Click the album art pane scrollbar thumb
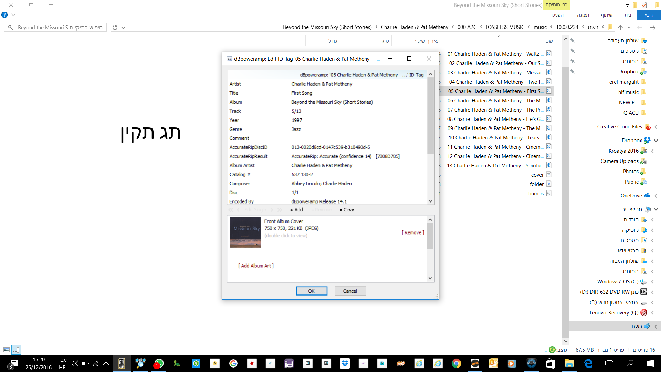The height and width of the screenshot is (372, 661). [430, 236]
